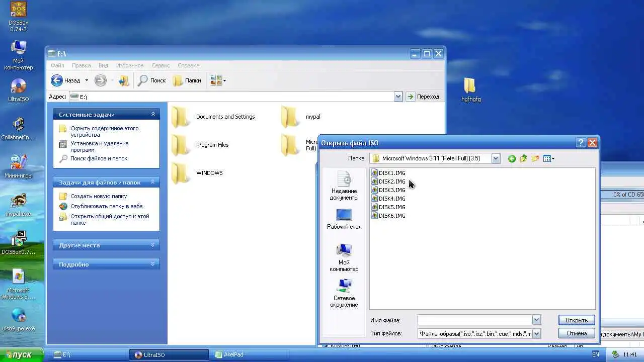The width and height of the screenshot is (644, 362).
Task: Open the Explorer views icon menu
Action: click(218, 80)
